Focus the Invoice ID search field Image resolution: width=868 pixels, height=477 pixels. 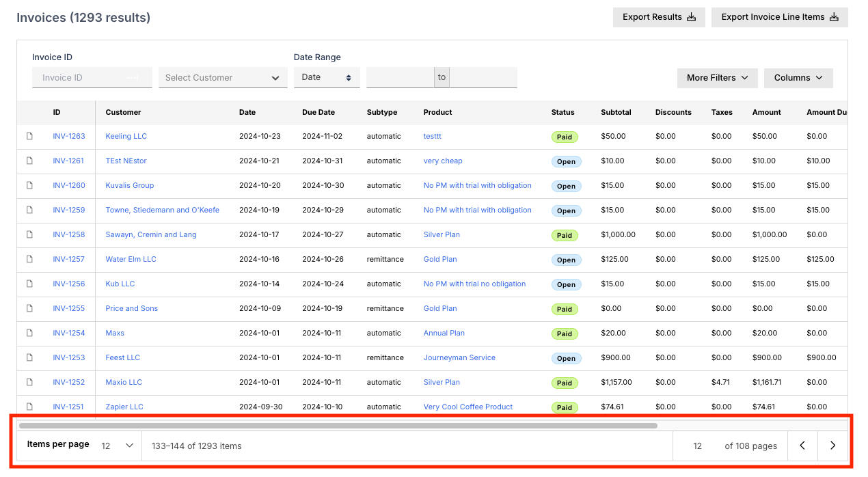pyautogui.click(x=92, y=77)
